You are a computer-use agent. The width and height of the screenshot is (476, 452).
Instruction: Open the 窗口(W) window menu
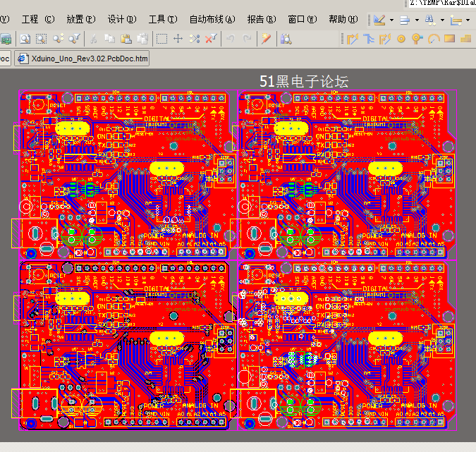click(x=302, y=20)
